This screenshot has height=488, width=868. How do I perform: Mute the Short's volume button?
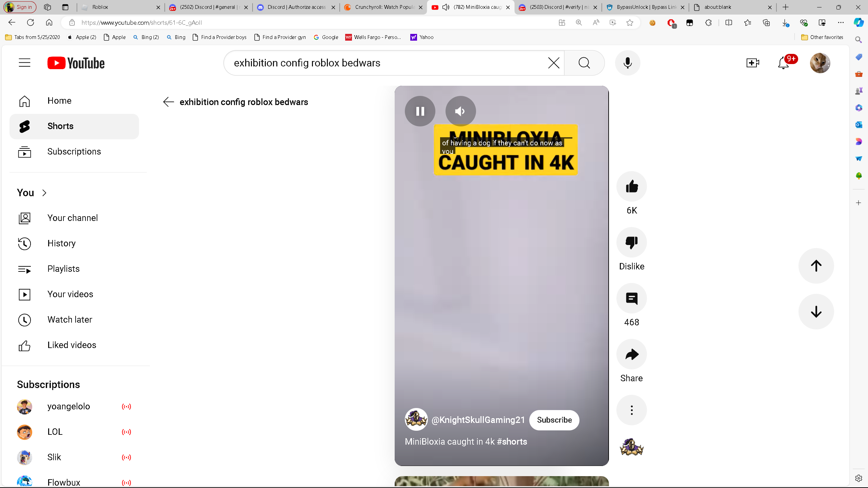tap(460, 111)
